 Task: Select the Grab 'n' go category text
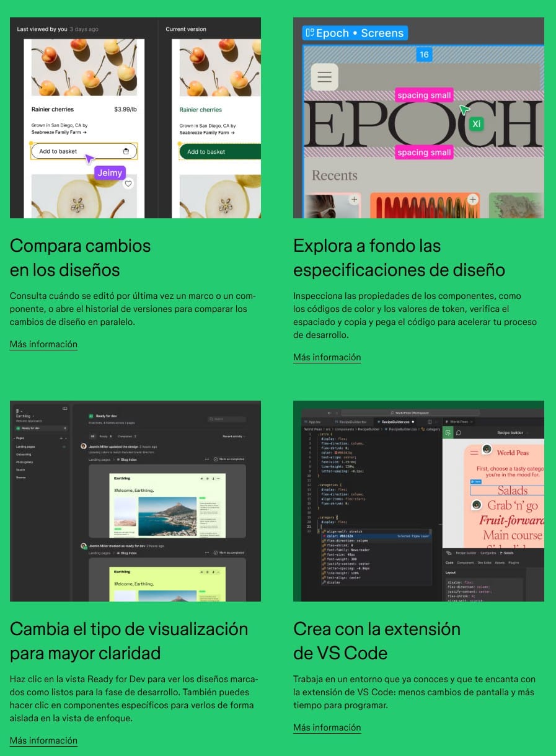(513, 505)
